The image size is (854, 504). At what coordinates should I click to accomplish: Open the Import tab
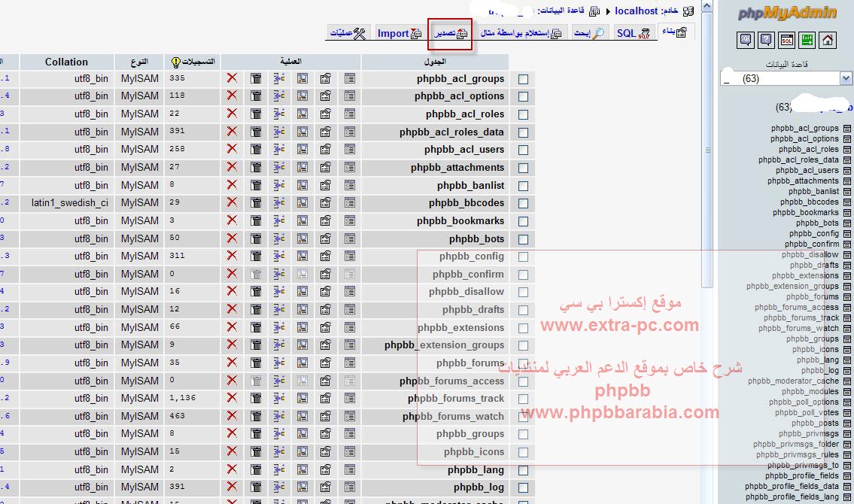pos(400,33)
